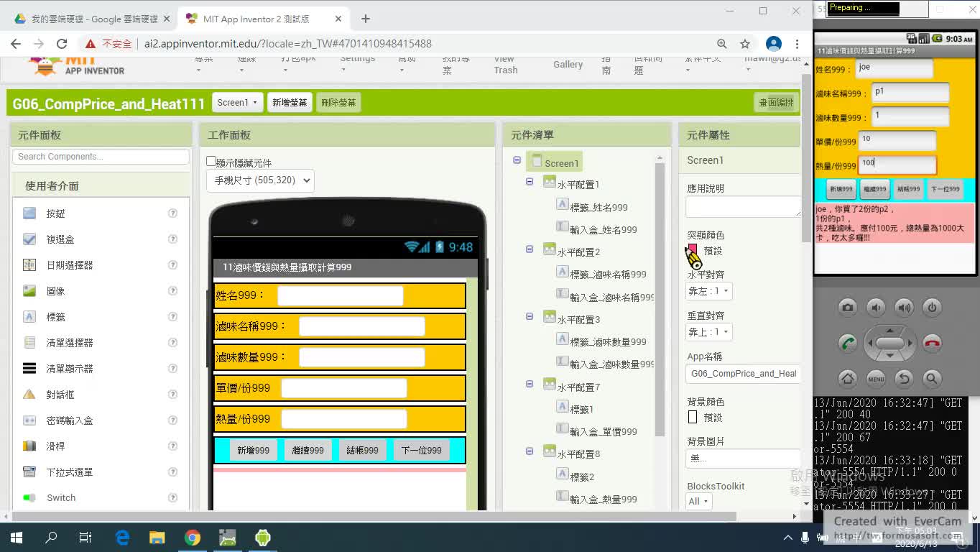Collapse the 水平配置2 tree node
The height and width of the screenshot is (552, 980).
(x=530, y=249)
